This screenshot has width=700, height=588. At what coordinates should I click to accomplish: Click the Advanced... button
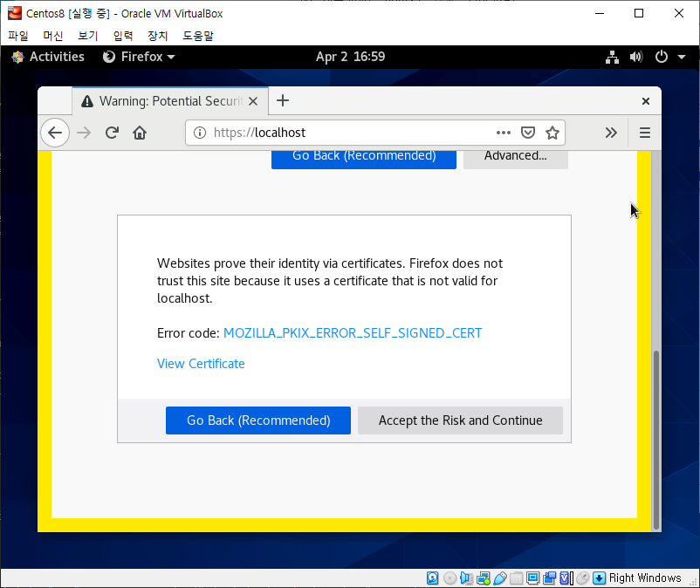516,160
